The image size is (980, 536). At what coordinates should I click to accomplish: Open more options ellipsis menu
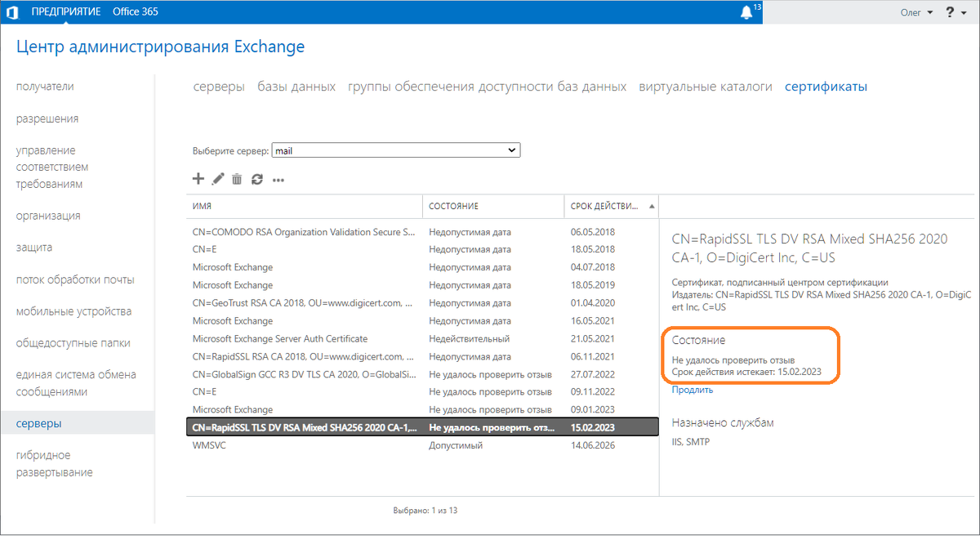(x=278, y=180)
